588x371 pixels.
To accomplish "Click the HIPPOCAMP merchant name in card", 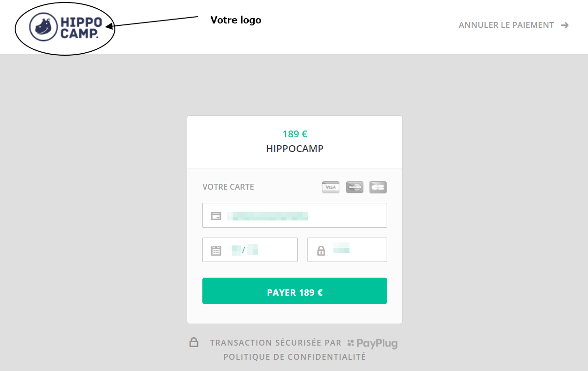I will [295, 149].
